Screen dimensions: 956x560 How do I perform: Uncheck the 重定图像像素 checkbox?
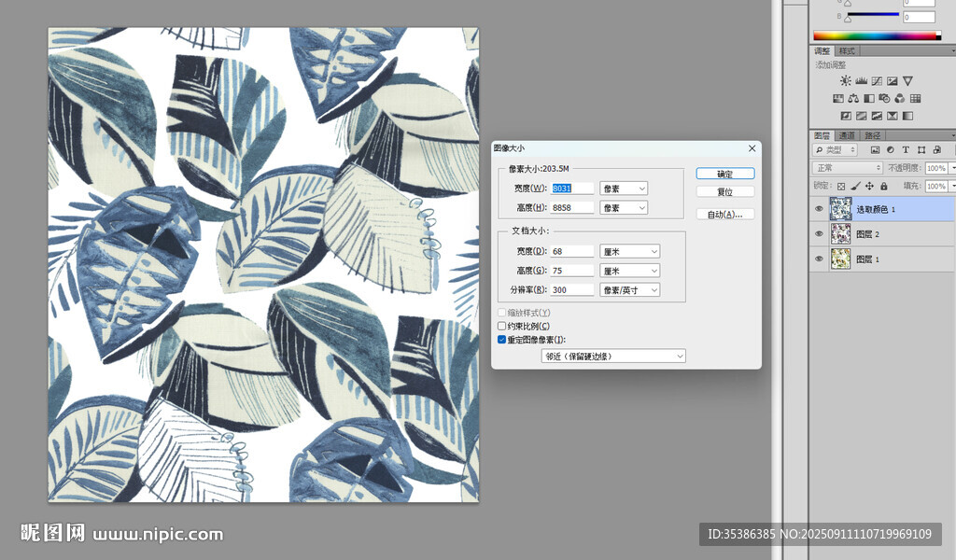coord(502,340)
